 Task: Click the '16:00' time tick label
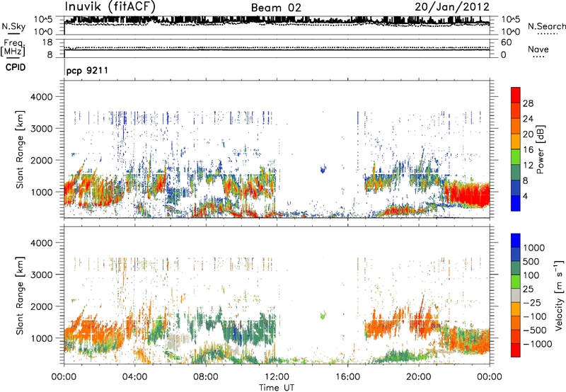pos(347,377)
